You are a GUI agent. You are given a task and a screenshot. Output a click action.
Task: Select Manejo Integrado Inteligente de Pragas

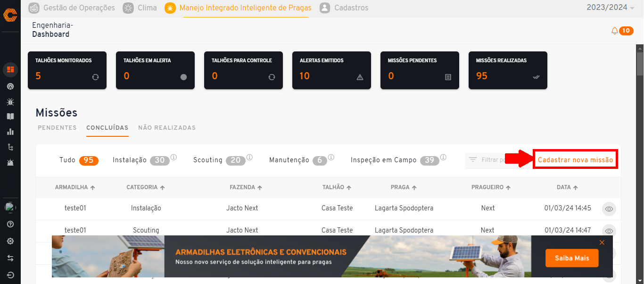238,8
